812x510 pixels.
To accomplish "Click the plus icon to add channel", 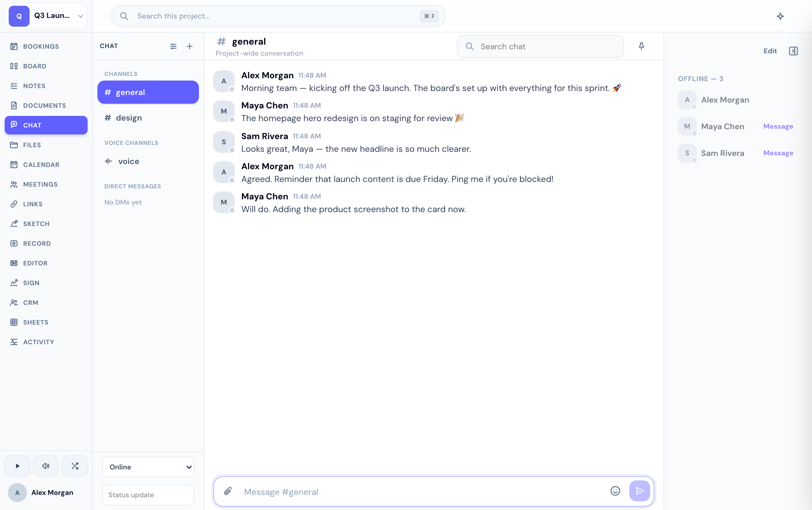I will tap(189, 46).
